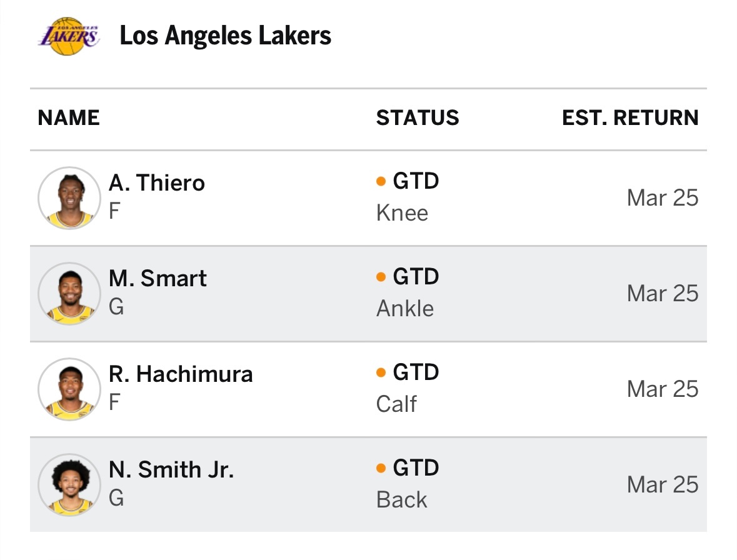The height and width of the screenshot is (560, 737).
Task: Click R. Hachimura's player headshot
Action: tap(69, 389)
